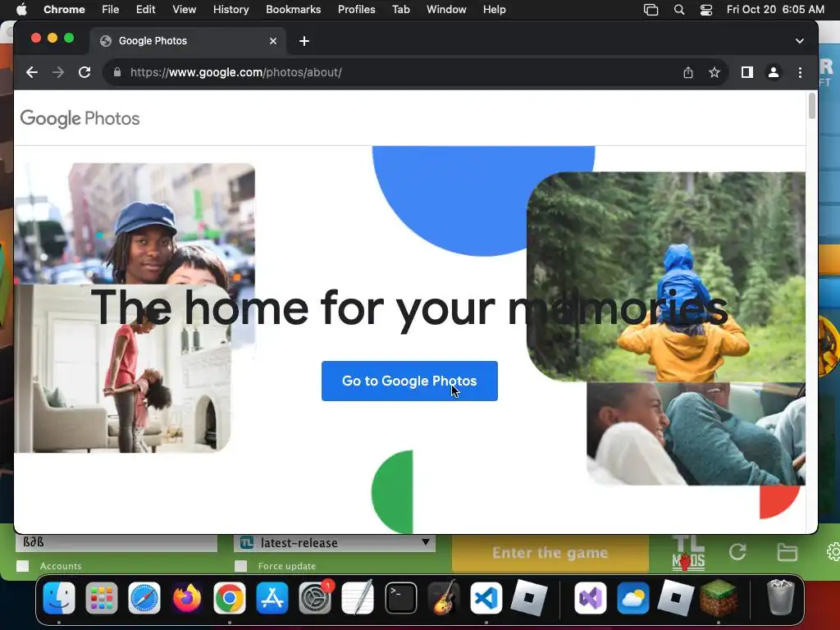This screenshot has height=630, width=840.
Task: Share this page via share icon
Action: pyautogui.click(x=688, y=72)
